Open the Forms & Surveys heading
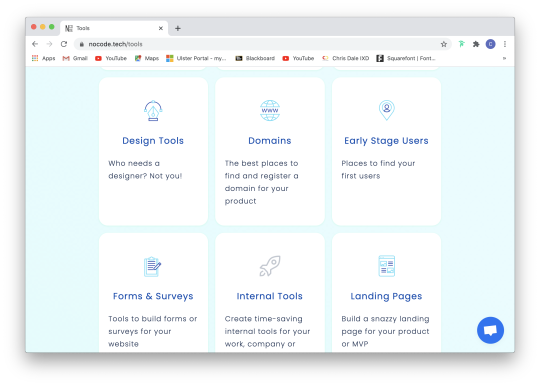 (153, 296)
